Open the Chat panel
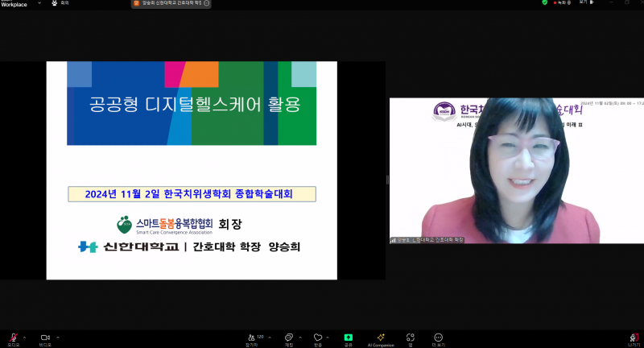644x348 pixels. 289,338
